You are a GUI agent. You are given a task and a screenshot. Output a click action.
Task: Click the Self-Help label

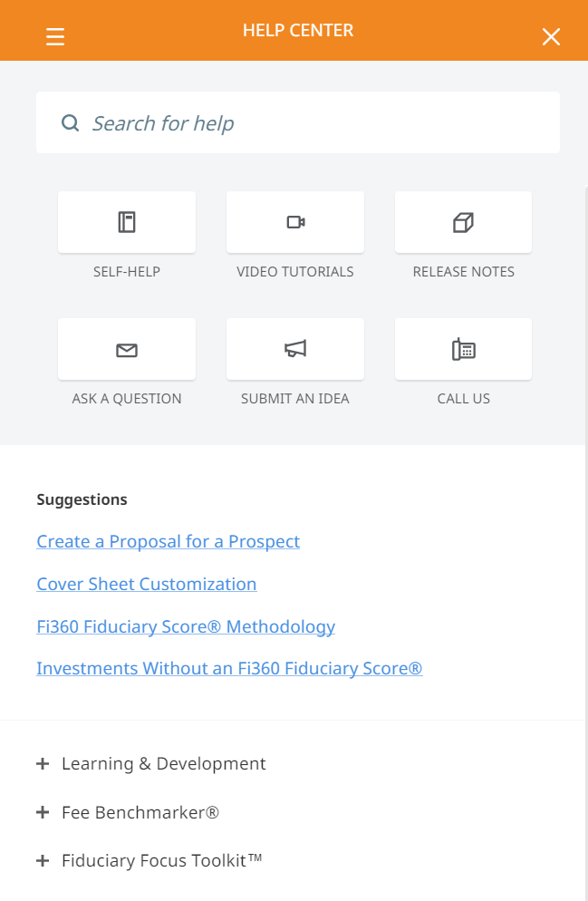coord(127,272)
